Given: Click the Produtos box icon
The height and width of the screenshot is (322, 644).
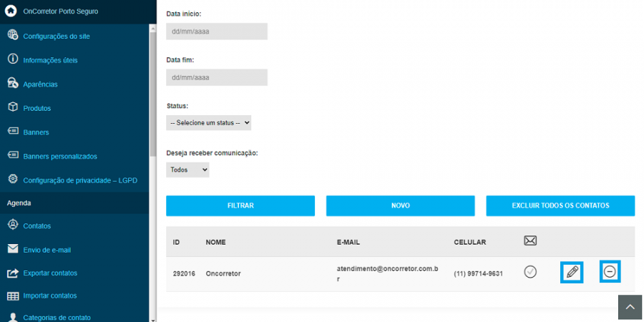Looking at the screenshot, I should [x=13, y=108].
